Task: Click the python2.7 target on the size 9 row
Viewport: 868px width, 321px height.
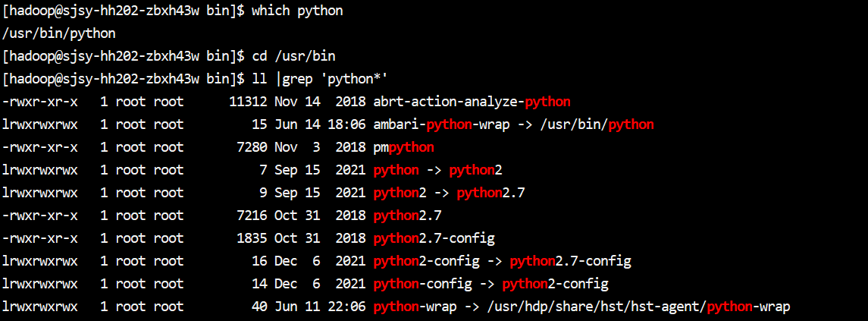Action: coord(490,193)
